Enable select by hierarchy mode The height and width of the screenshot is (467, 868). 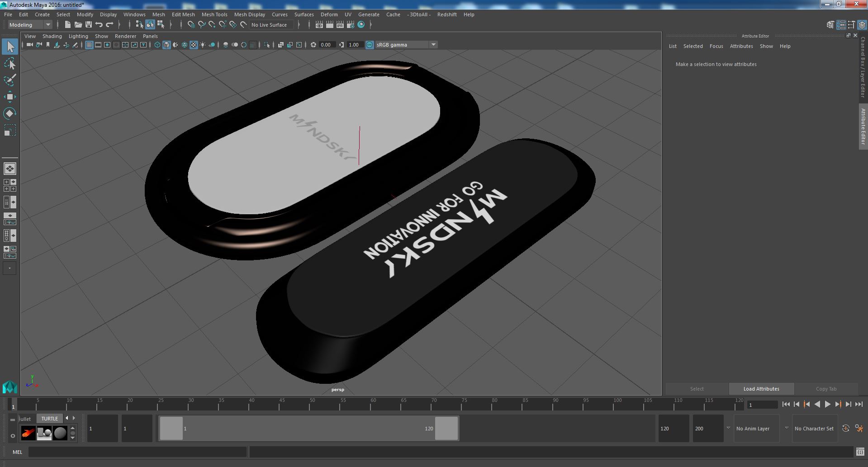tap(139, 25)
